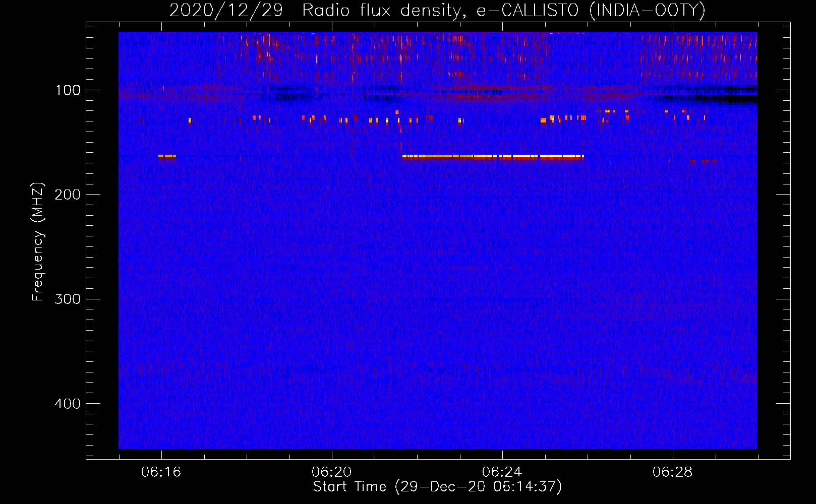Click the 200 frequency tick label
Screen dimensions: 816x504
68,195
